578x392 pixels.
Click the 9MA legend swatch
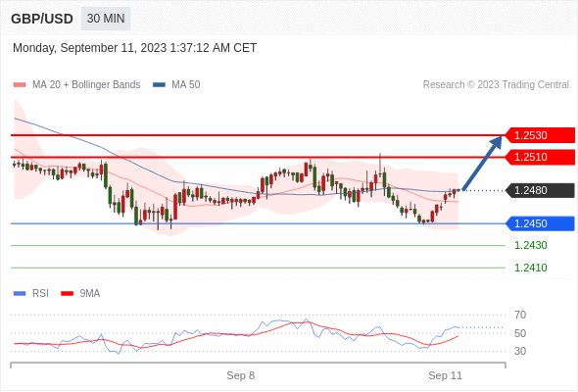(67, 294)
